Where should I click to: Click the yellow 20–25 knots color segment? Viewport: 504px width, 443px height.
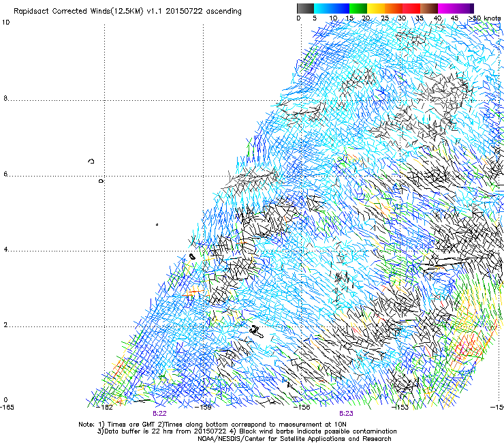pos(376,8)
